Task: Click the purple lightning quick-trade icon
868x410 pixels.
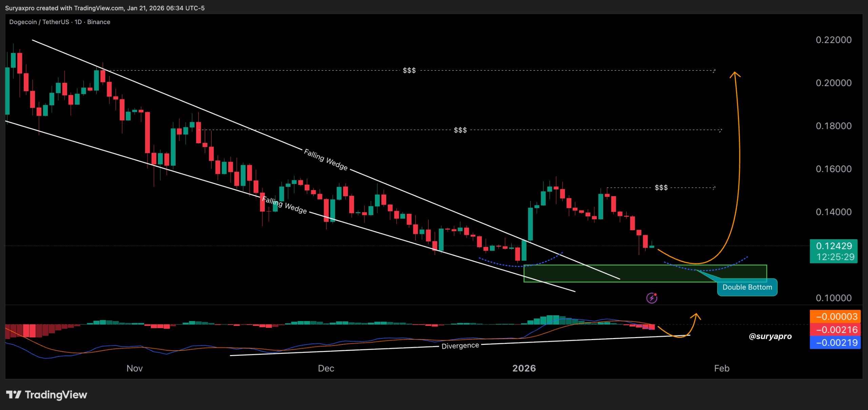Action: pos(652,298)
